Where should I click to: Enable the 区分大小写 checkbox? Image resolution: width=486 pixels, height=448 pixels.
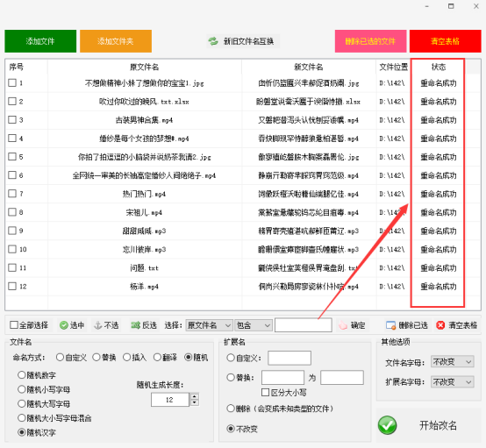point(265,393)
